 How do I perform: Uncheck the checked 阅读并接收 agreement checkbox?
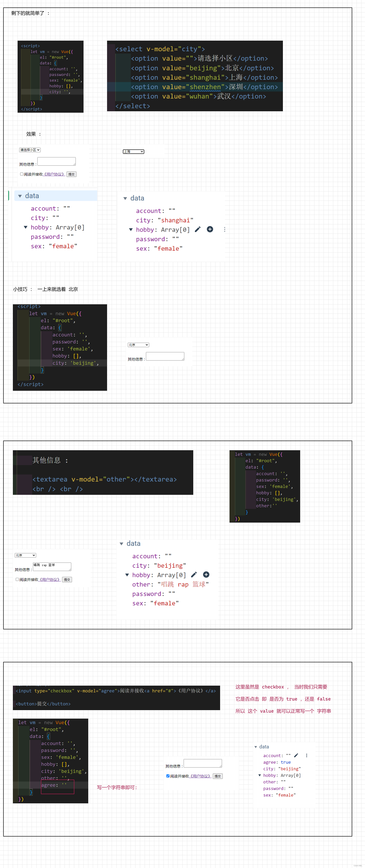point(168,776)
